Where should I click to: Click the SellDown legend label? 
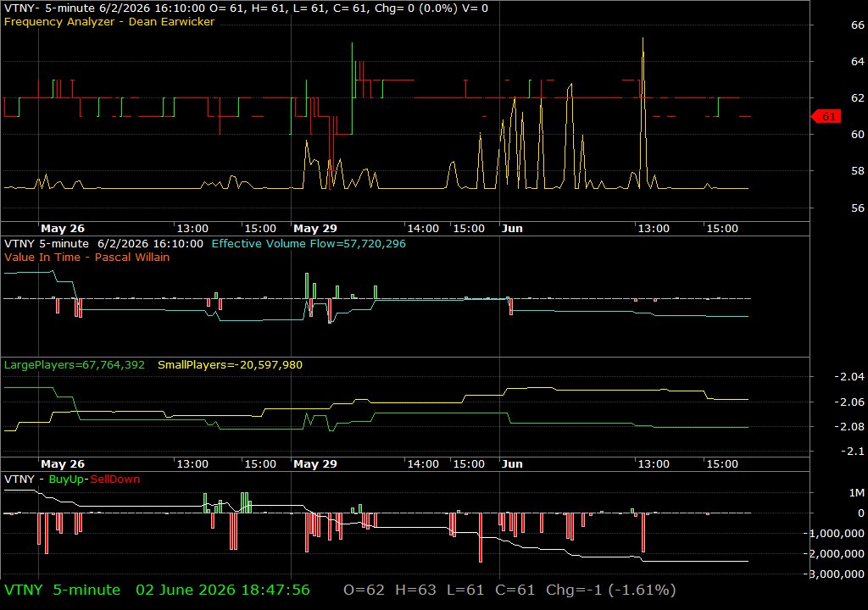115,479
